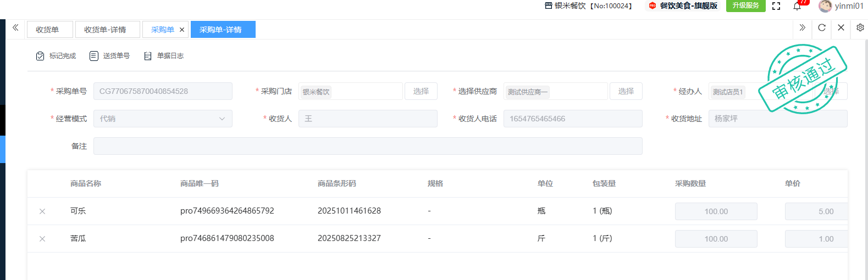Collapse sidebar with double-left arrow
868x280 pixels.
coord(15,27)
